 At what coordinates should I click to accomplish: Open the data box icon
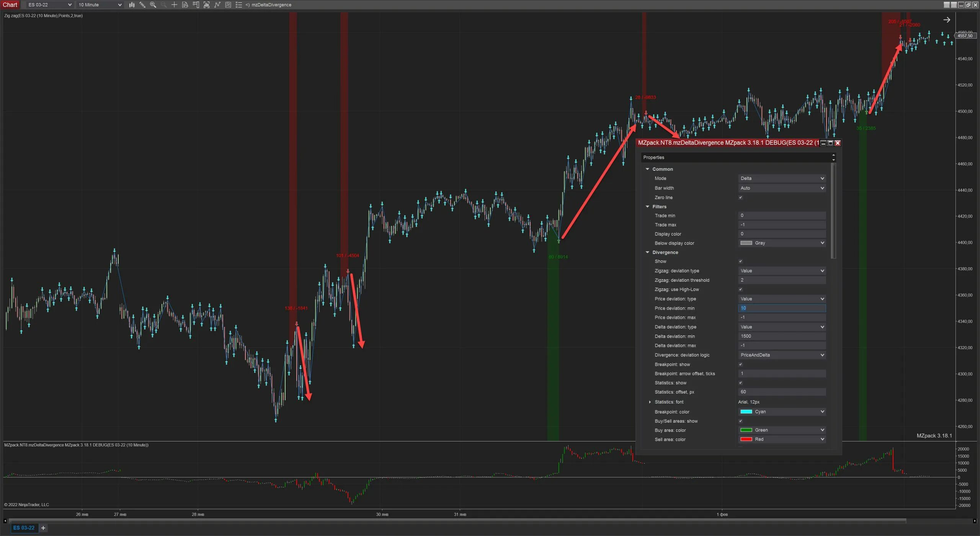[x=185, y=5]
